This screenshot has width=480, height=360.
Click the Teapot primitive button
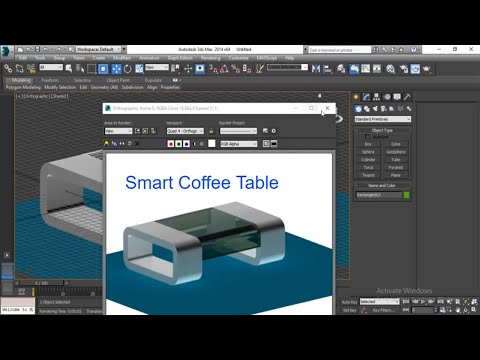point(368,175)
